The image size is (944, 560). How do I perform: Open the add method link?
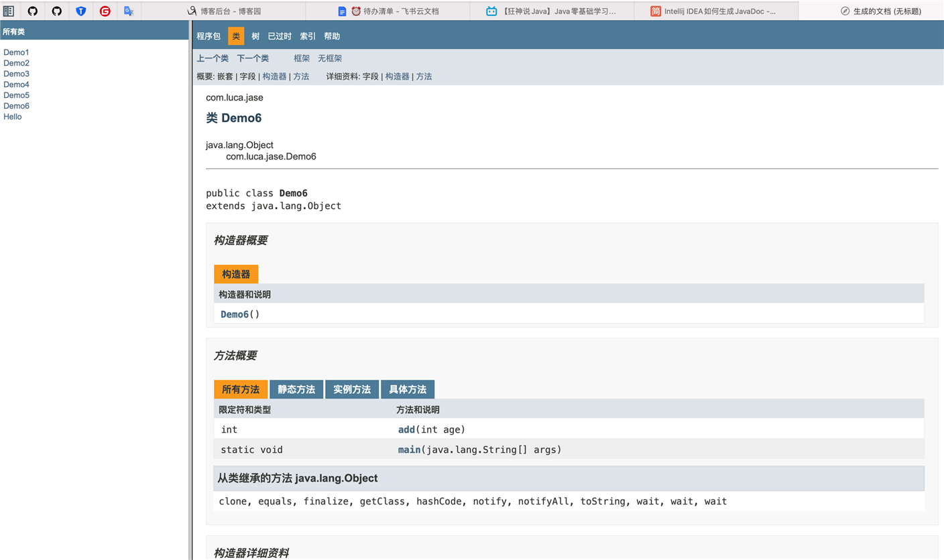point(406,429)
